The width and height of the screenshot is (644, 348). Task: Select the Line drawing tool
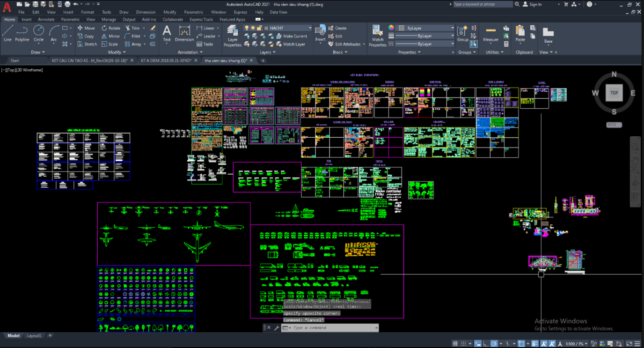7,33
